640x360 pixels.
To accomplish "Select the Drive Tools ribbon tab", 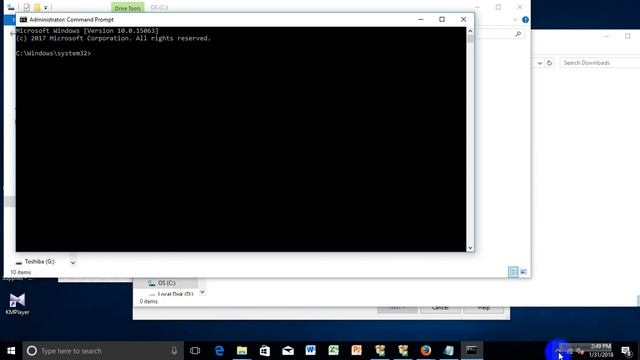I will point(128,8).
